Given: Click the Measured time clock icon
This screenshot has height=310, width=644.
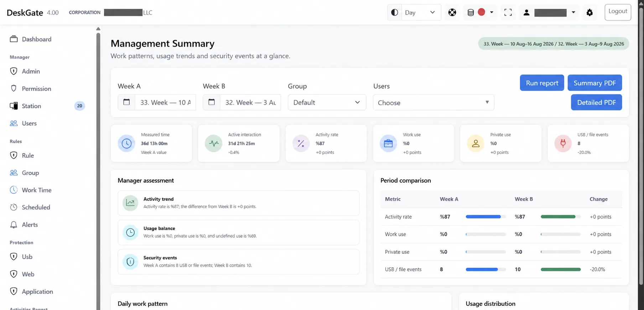Looking at the screenshot, I should coord(126,144).
